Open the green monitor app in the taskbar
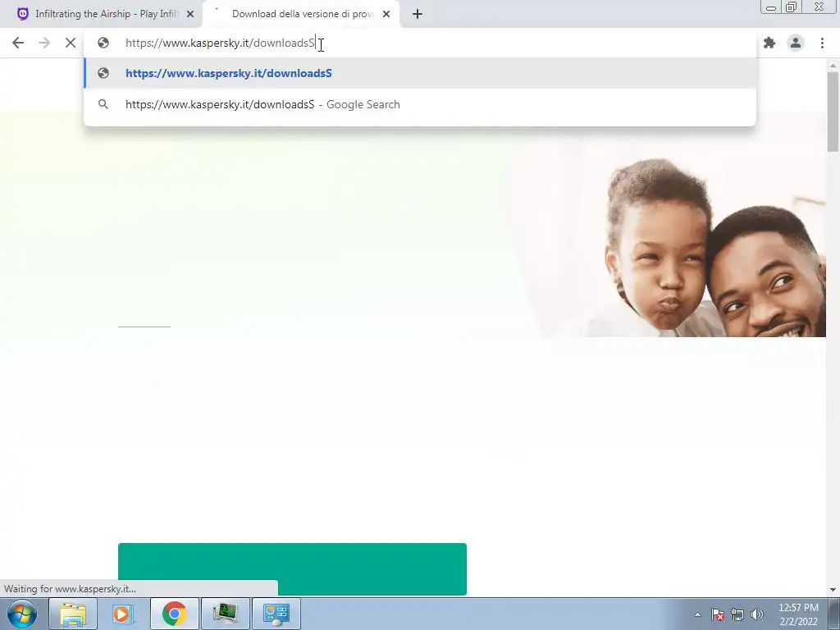The image size is (840, 630). [225, 614]
